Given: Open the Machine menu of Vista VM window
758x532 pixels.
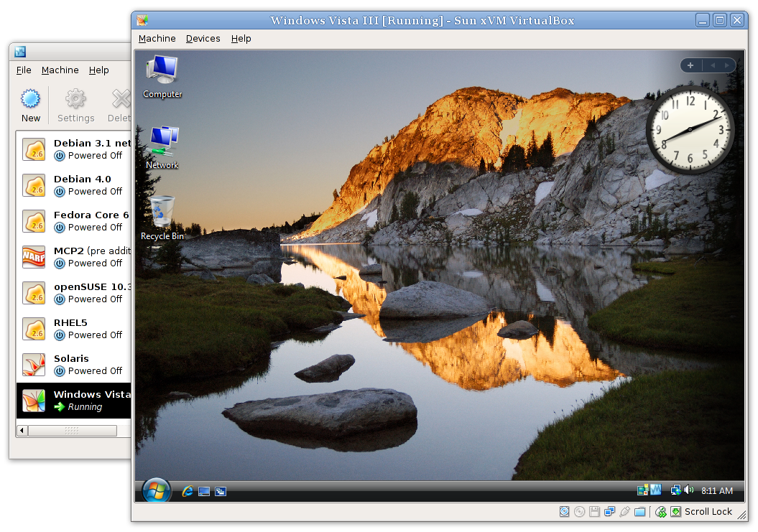Looking at the screenshot, I should [157, 39].
